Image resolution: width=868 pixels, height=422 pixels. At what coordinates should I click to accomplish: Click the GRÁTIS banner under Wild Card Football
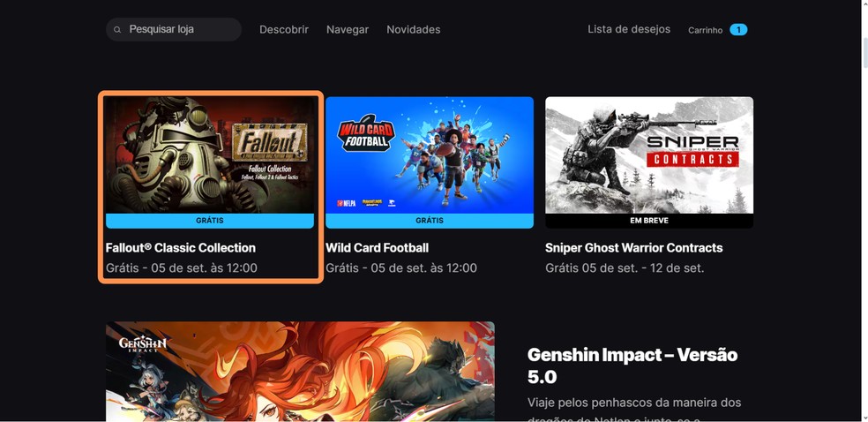(x=430, y=221)
